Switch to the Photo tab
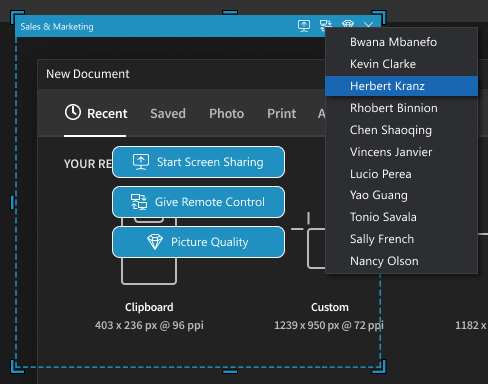This screenshot has height=384, width=488. point(226,114)
